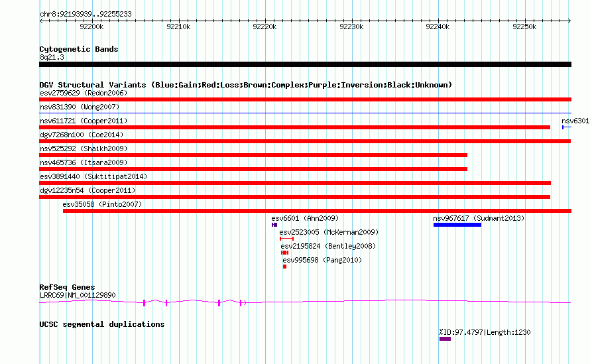The width and height of the screenshot is (590, 364).
Task: Click the partially visible nsv6301 blue marker
Action: [x=567, y=127]
